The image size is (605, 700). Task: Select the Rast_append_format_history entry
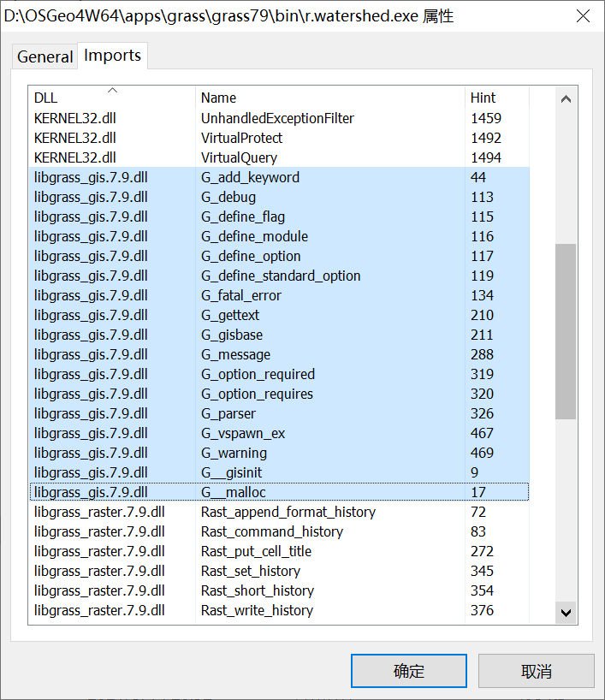coord(279,512)
